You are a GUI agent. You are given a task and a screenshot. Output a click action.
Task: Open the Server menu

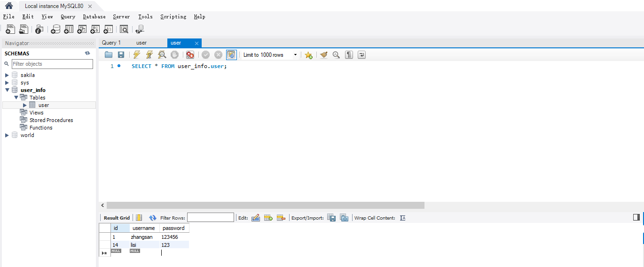pos(121,16)
